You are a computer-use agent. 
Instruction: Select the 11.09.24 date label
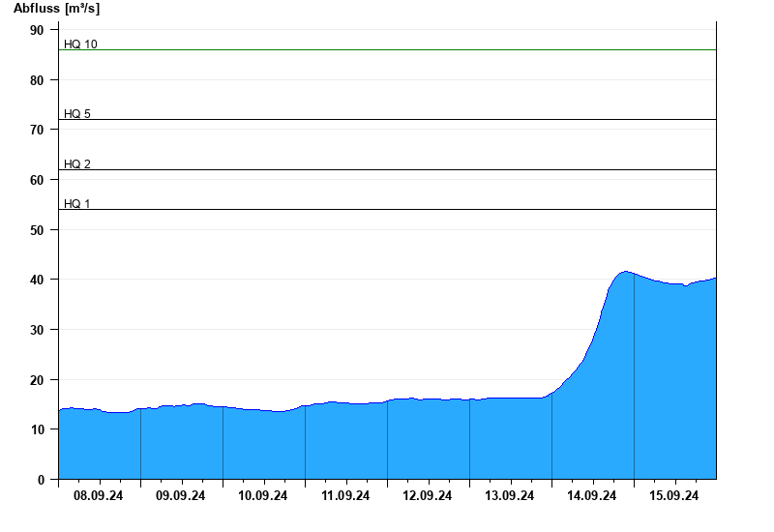point(345,496)
